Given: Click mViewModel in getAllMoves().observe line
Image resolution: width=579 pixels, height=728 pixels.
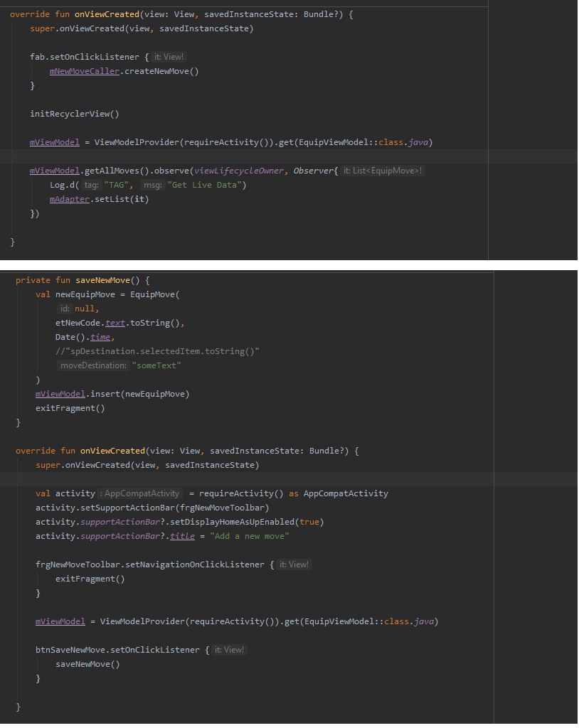Looking at the screenshot, I should click(x=54, y=171).
